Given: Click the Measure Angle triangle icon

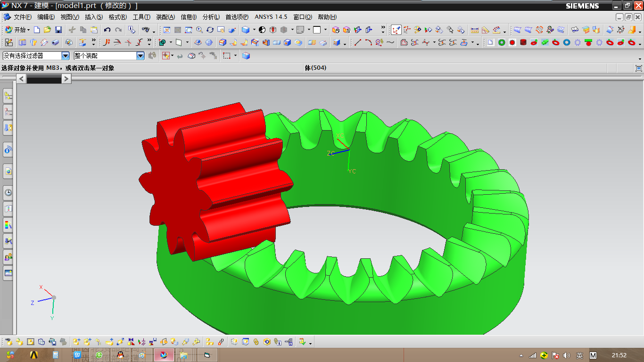Looking at the screenshot, I should (486, 30).
